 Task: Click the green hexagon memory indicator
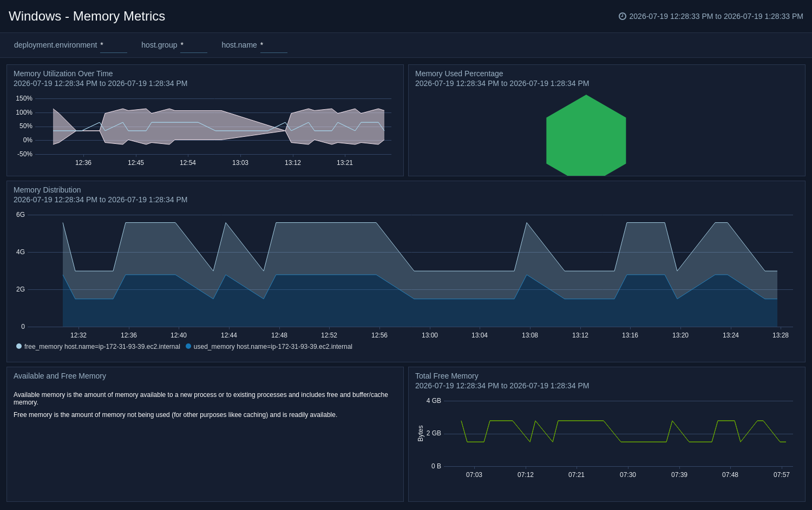click(586, 135)
